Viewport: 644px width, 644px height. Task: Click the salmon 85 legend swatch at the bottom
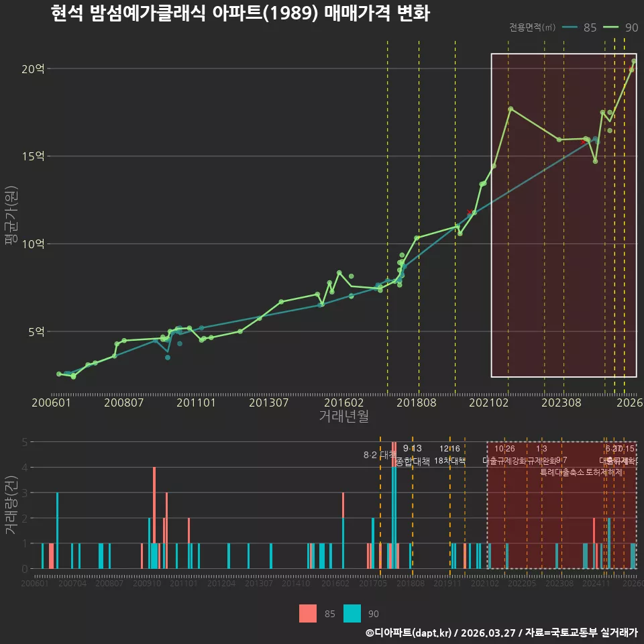tap(308, 614)
